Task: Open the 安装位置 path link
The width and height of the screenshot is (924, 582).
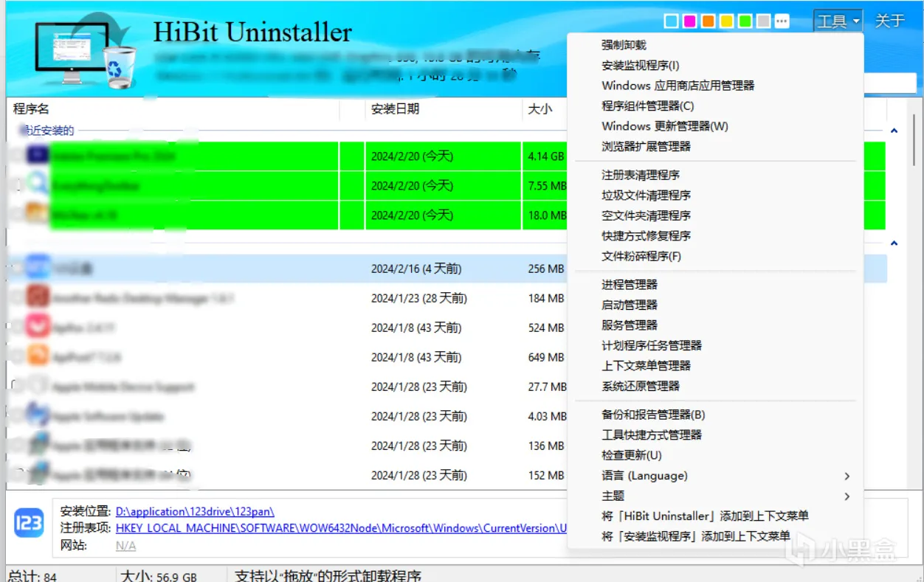Action: (195, 511)
